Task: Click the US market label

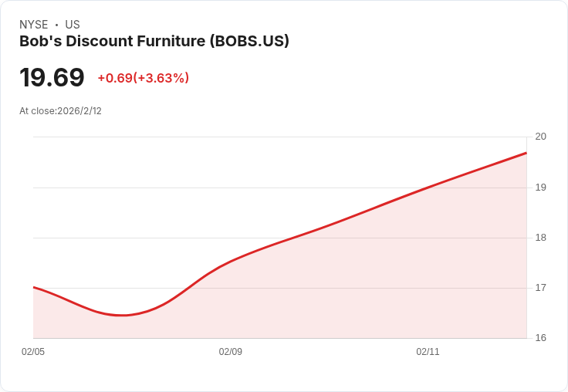Action: 73,25
